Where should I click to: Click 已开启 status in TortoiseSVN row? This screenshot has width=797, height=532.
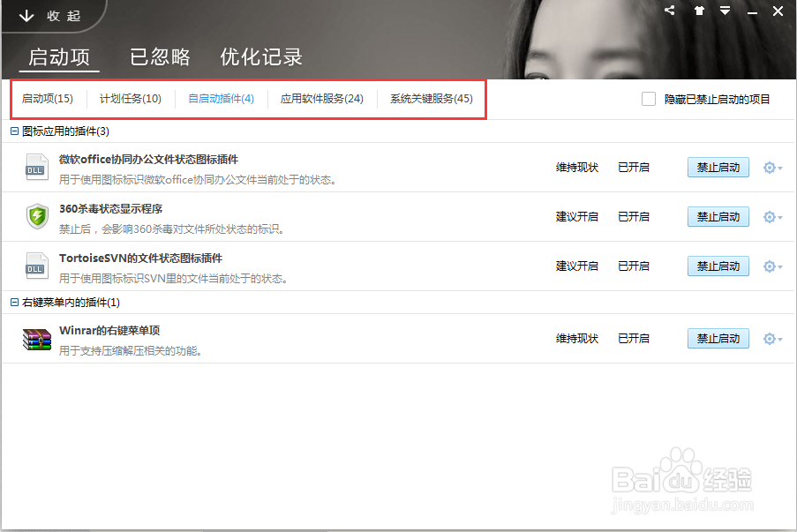(634, 266)
